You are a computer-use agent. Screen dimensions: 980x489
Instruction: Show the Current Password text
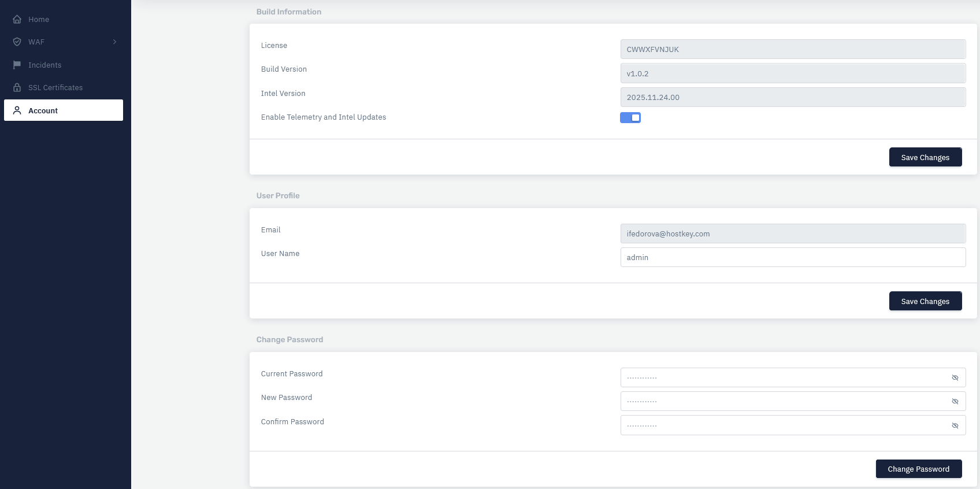pos(955,377)
